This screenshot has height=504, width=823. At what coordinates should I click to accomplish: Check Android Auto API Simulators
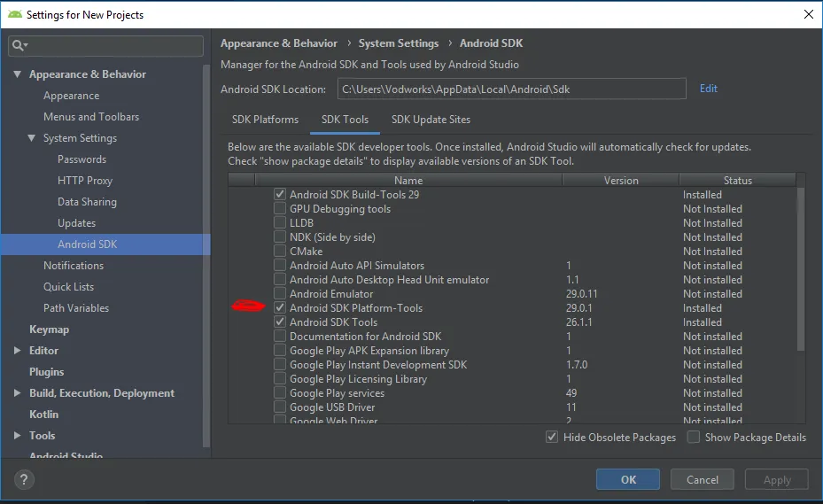pyautogui.click(x=280, y=265)
